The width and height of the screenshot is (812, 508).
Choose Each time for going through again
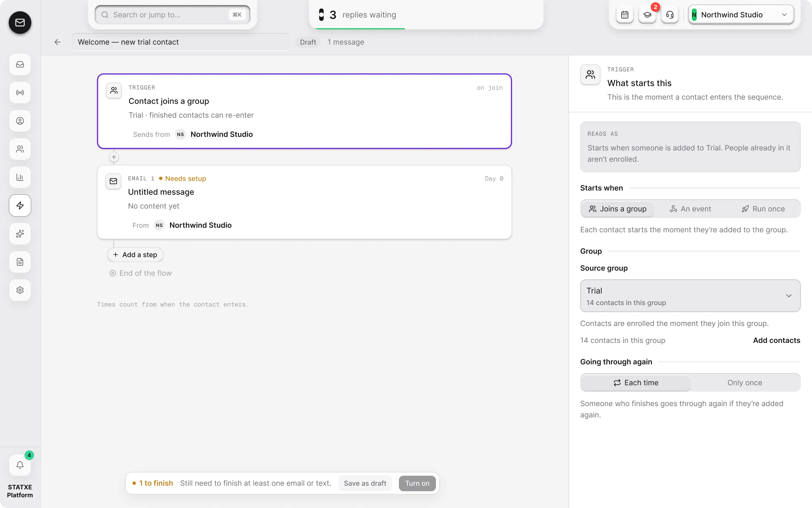(636, 383)
